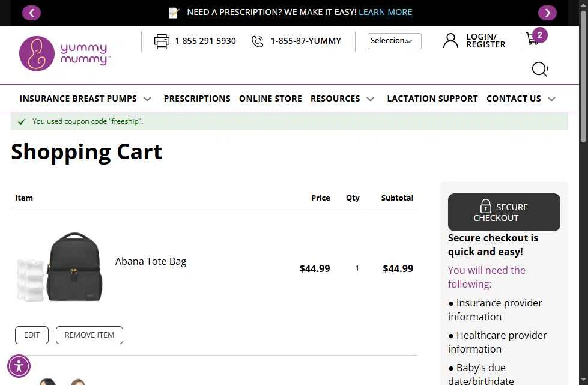Click the phone handset icon
This screenshot has height=385, width=588.
tap(257, 41)
